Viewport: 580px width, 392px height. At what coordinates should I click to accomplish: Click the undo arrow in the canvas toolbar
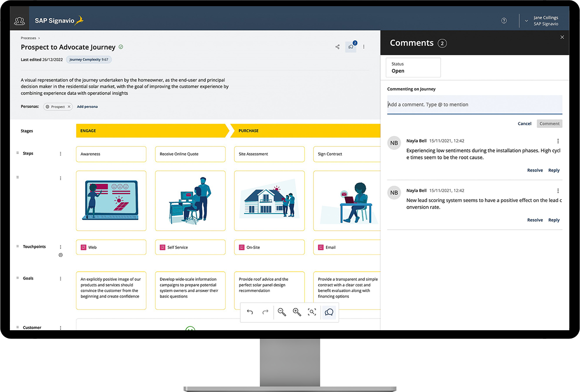pyautogui.click(x=250, y=313)
